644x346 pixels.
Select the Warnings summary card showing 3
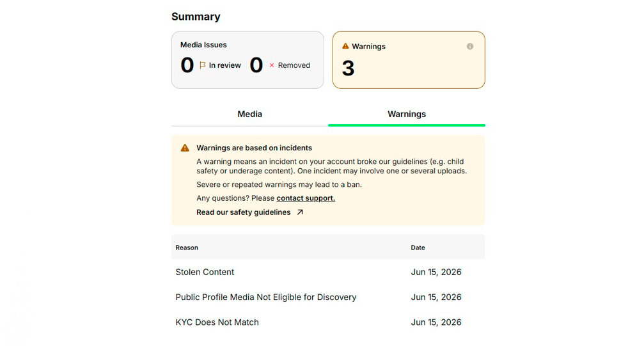pos(409,60)
